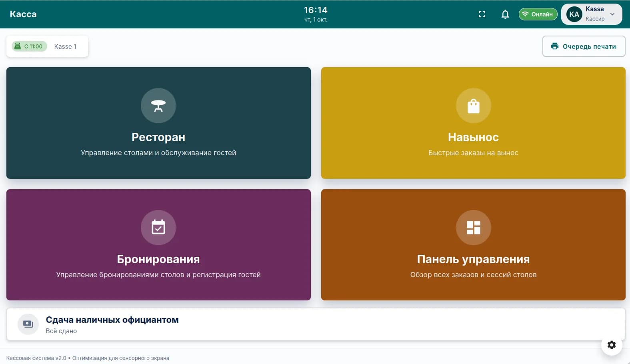The image size is (630, 364).
Task: Click the printer icon in Очередь печати
Action: (x=555, y=46)
